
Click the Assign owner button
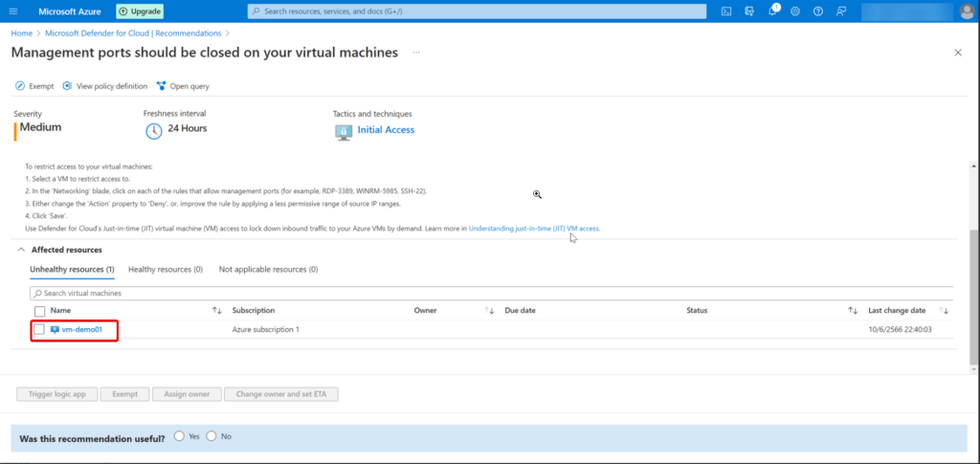tap(187, 394)
